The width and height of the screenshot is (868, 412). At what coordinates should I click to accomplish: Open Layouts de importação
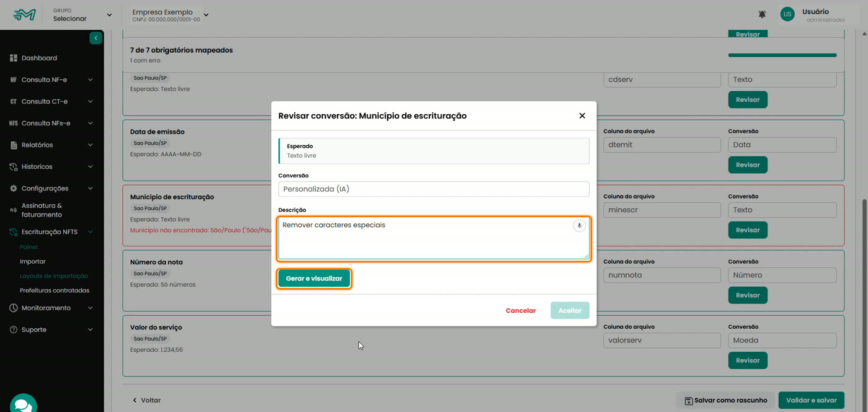(54, 276)
